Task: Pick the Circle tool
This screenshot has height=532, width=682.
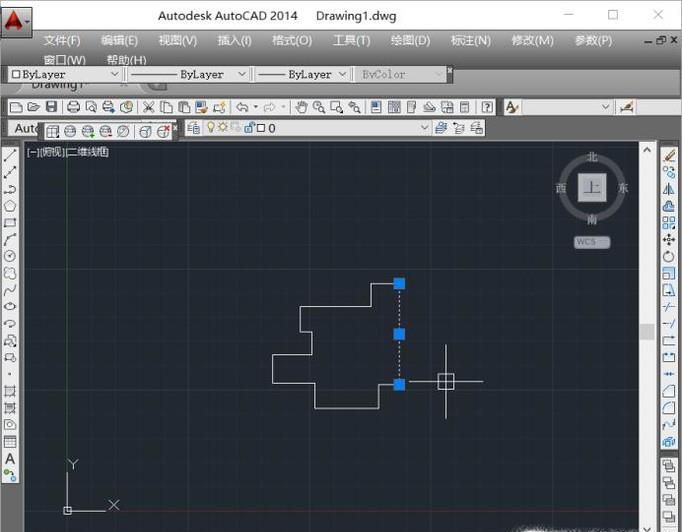Action: (x=10, y=256)
